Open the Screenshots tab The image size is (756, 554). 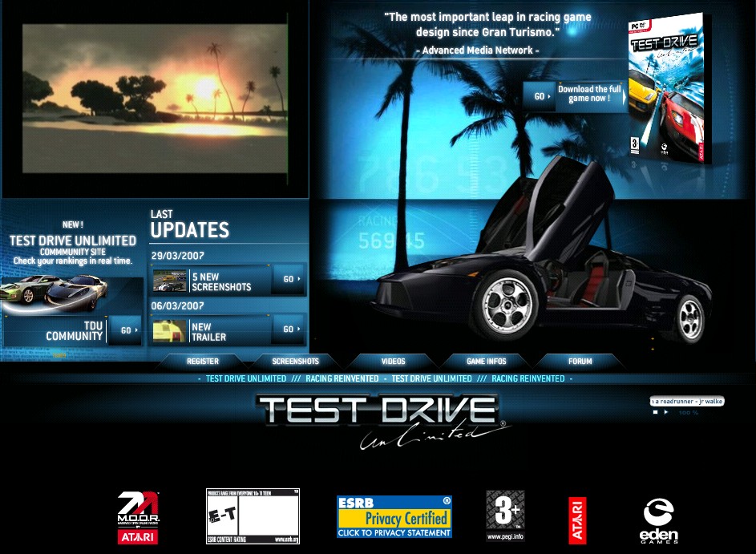tap(295, 361)
